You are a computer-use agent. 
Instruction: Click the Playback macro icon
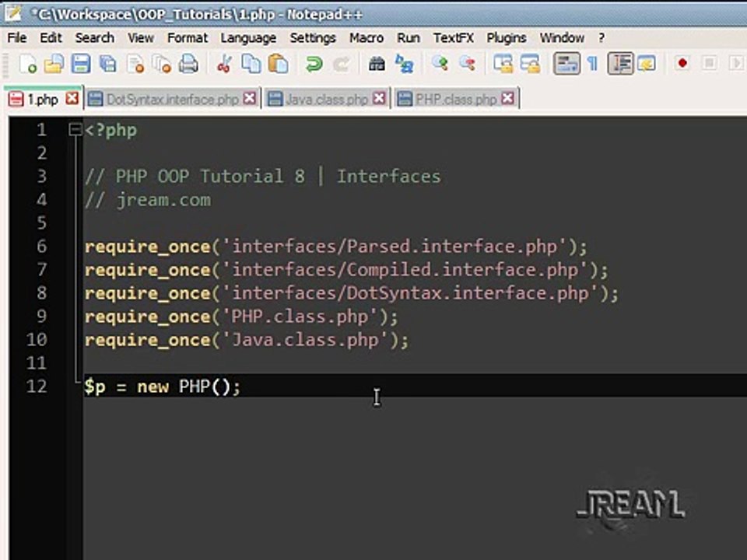[x=736, y=63]
